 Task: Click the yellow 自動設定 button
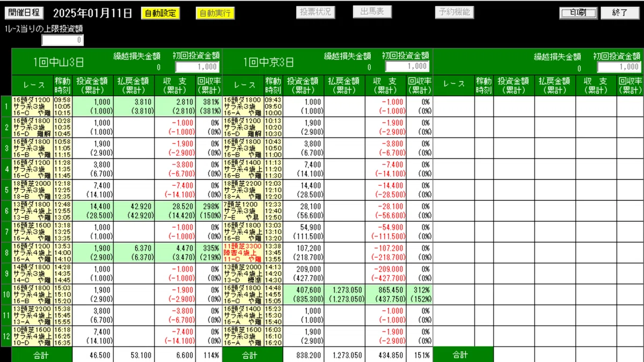(160, 13)
